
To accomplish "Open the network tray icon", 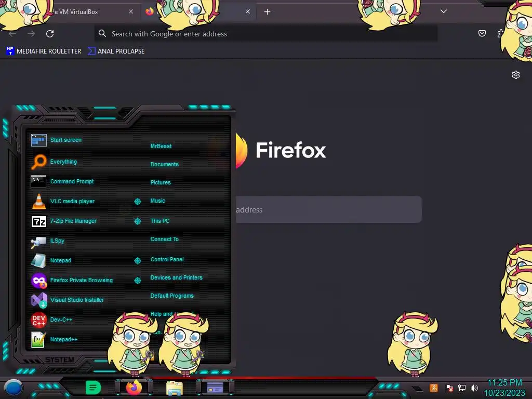I will [x=462, y=388].
